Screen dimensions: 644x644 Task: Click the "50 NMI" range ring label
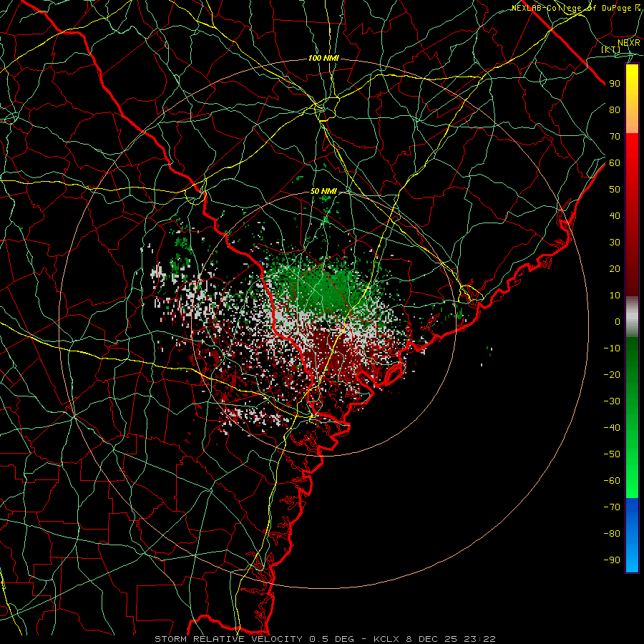(323, 191)
